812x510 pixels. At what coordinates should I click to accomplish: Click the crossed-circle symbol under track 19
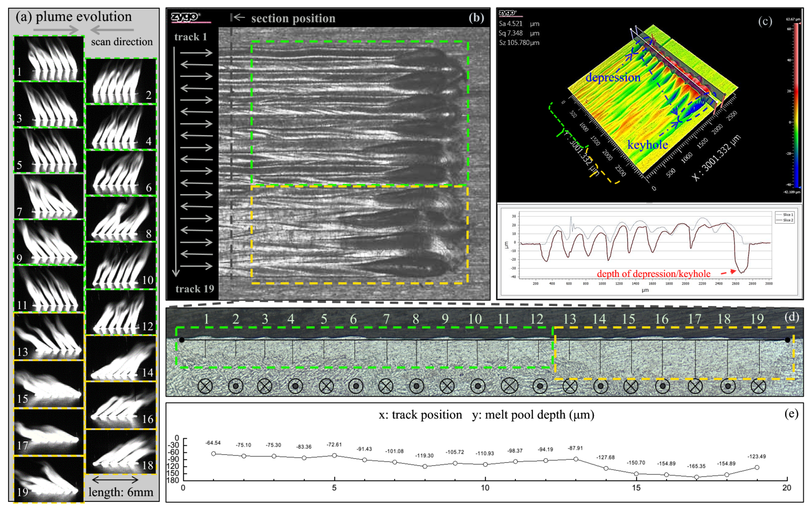758,386
